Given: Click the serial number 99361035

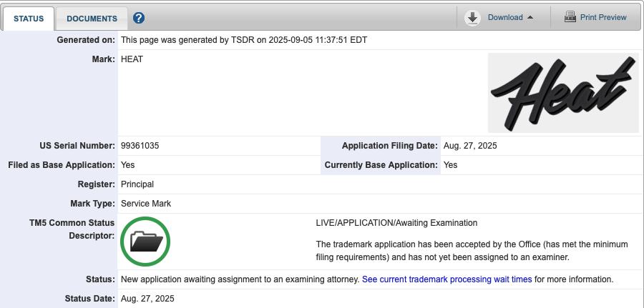Looking at the screenshot, I should tap(140, 146).
